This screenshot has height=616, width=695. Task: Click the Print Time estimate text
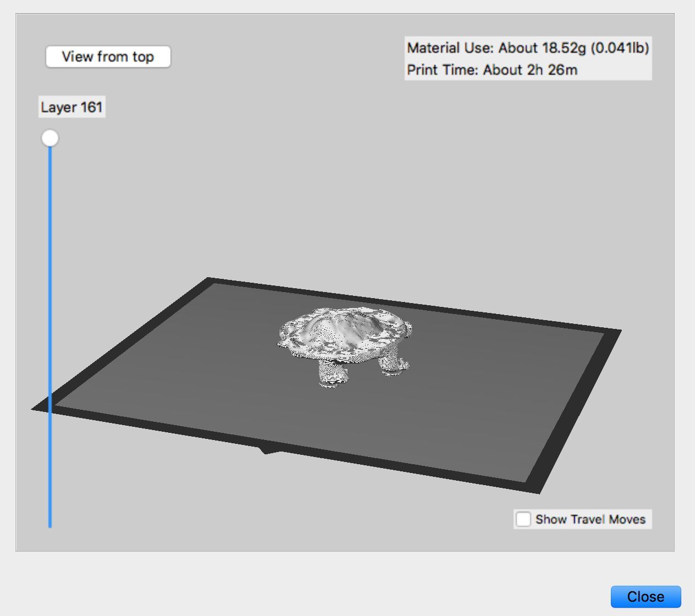(x=492, y=70)
